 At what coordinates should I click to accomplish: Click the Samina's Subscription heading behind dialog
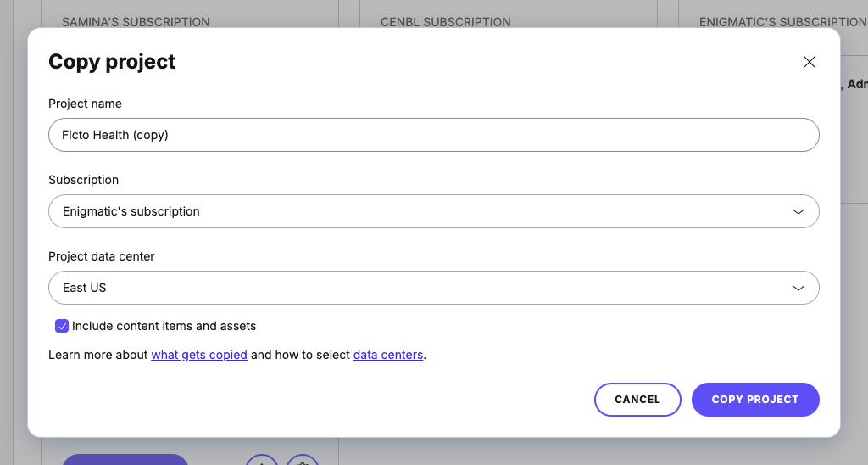136,22
